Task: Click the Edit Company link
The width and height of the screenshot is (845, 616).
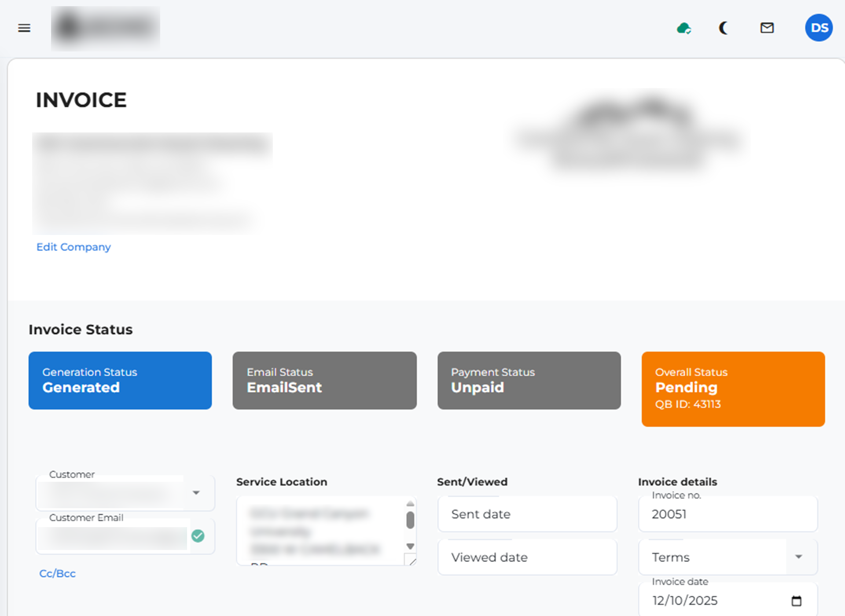Action: pyautogui.click(x=73, y=247)
